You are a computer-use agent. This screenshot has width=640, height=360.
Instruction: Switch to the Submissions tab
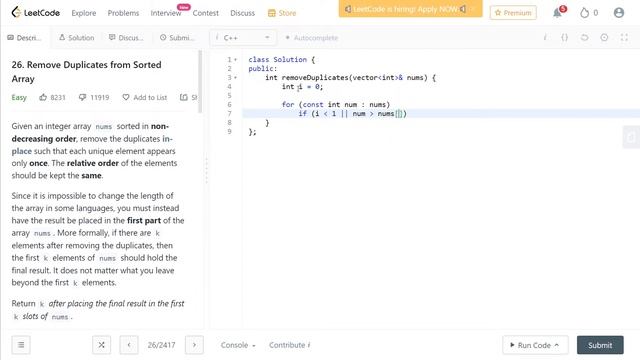coord(177,38)
